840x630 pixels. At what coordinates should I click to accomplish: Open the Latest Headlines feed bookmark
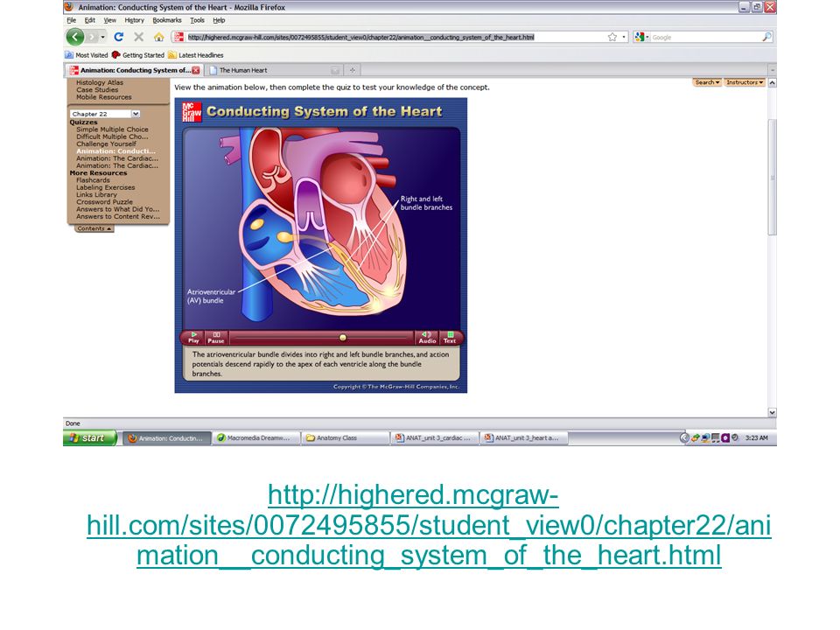[x=195, y=54]
